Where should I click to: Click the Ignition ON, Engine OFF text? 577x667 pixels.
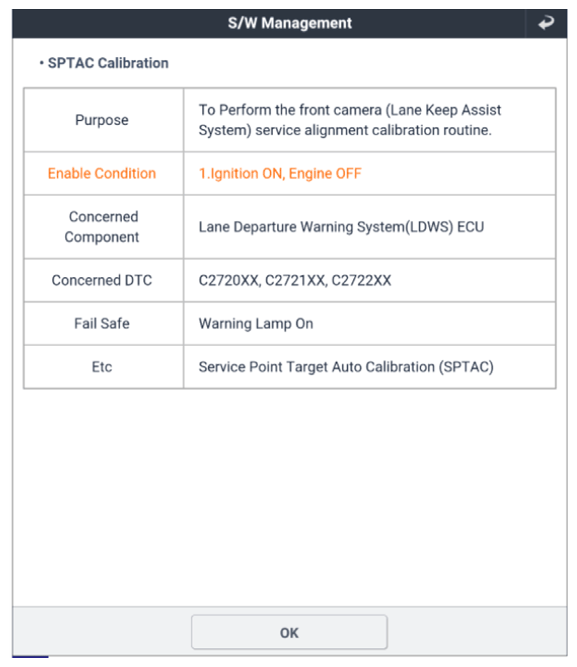click(x=280, y=174)
